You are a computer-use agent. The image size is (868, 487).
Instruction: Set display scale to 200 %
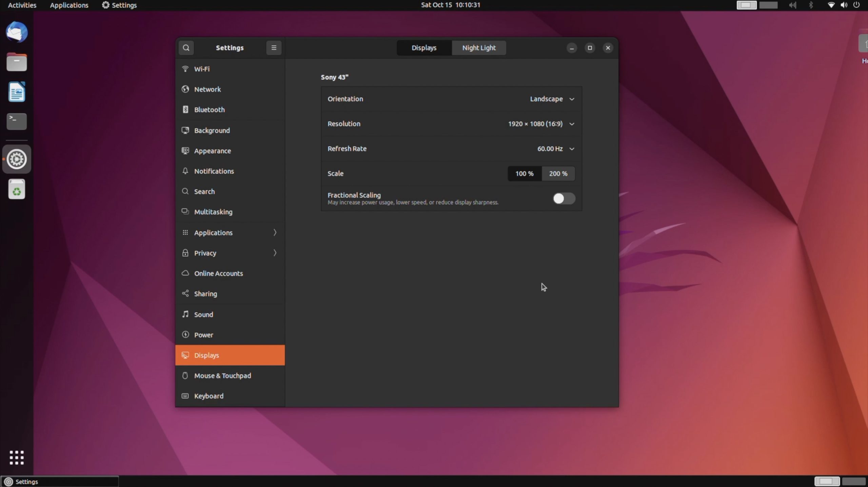558,174
